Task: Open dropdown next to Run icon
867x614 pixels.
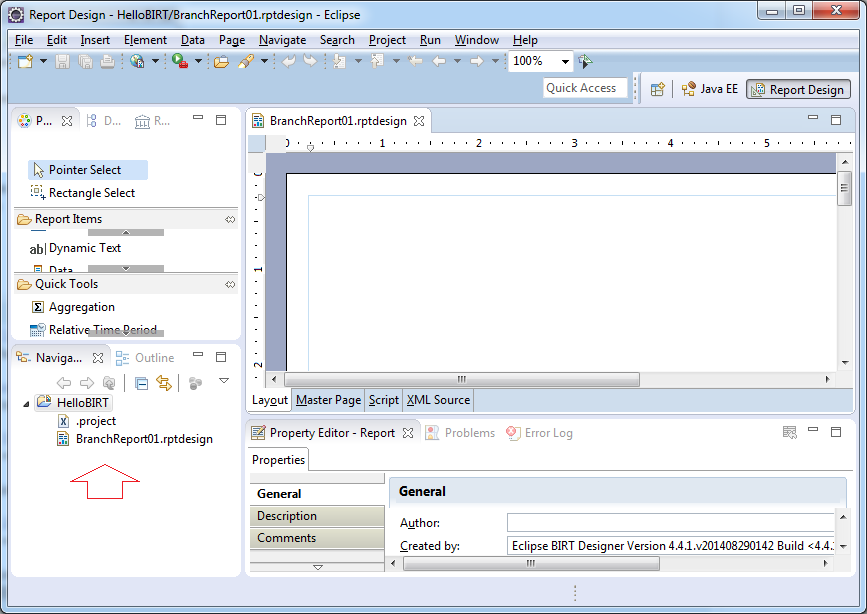Action: [x=198, y=61]
